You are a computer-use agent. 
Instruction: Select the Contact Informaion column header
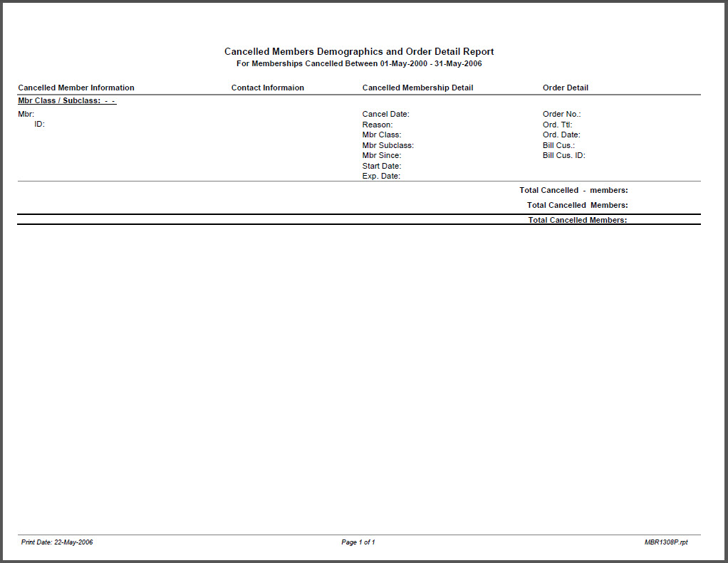268,88
